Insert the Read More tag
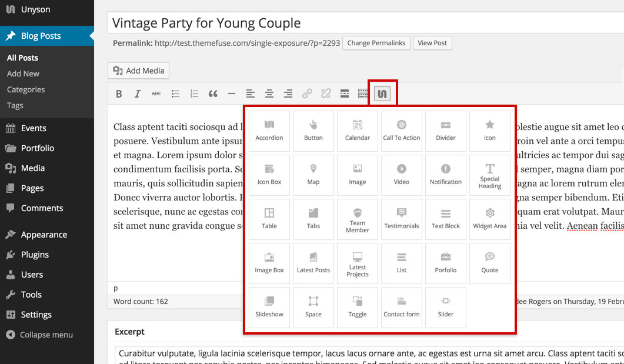Screen dimensions: 624x364 (345, 94)
